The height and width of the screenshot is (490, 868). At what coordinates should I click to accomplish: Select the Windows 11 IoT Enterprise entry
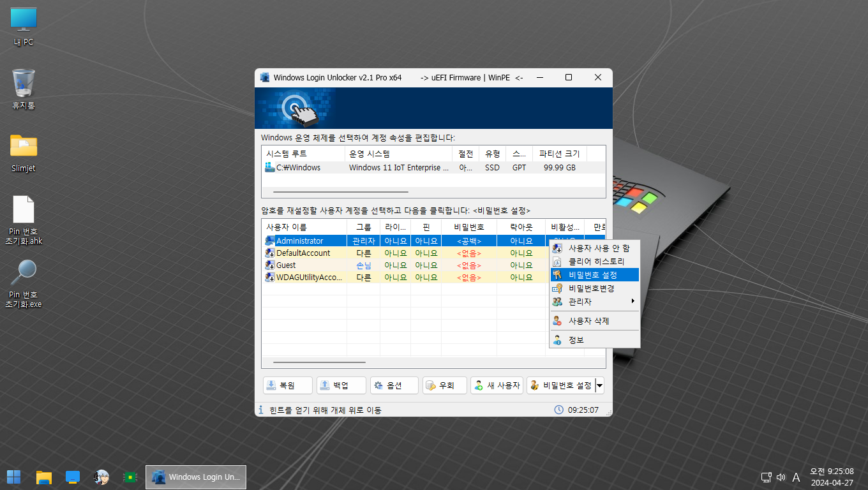(399, 167)
